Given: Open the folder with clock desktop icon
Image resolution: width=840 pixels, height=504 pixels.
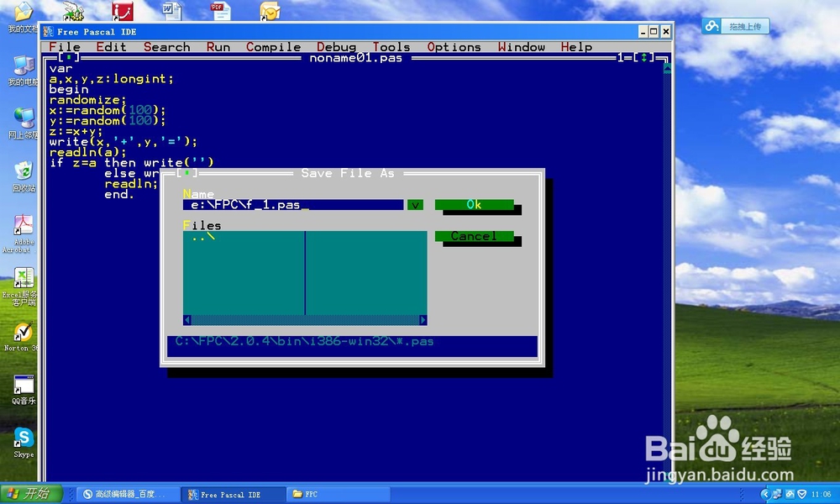Looking at the screenshot, I should pyautogui.click(x=270, y=11).
